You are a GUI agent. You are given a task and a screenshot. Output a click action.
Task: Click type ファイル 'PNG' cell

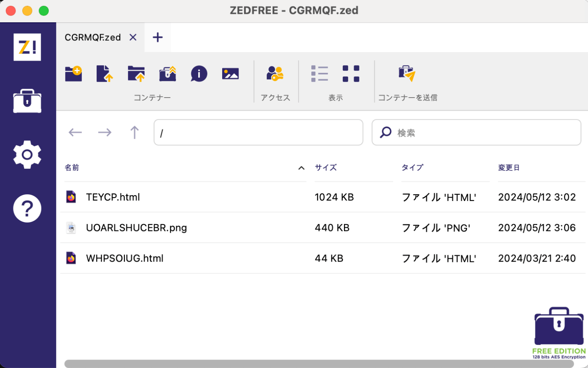pos(436,228)
